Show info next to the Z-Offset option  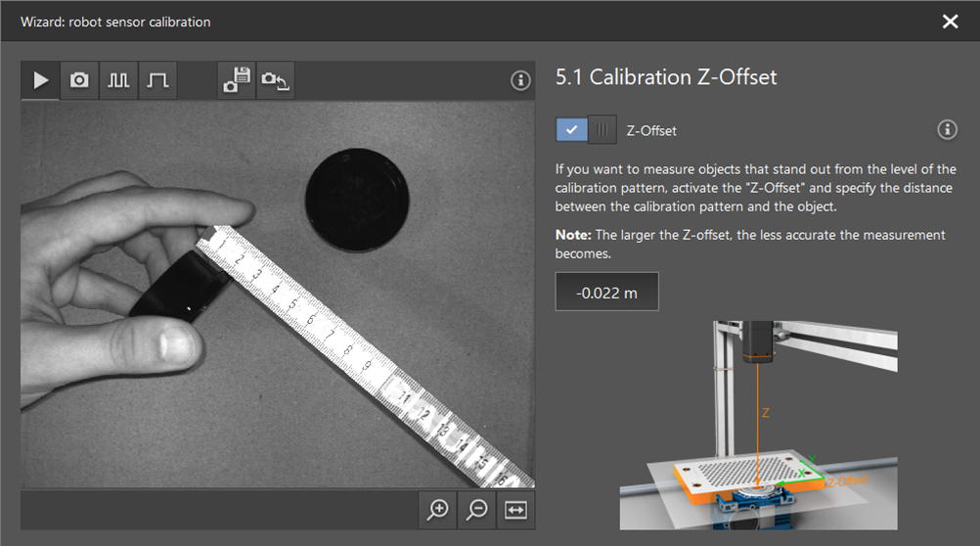[946, 129]
